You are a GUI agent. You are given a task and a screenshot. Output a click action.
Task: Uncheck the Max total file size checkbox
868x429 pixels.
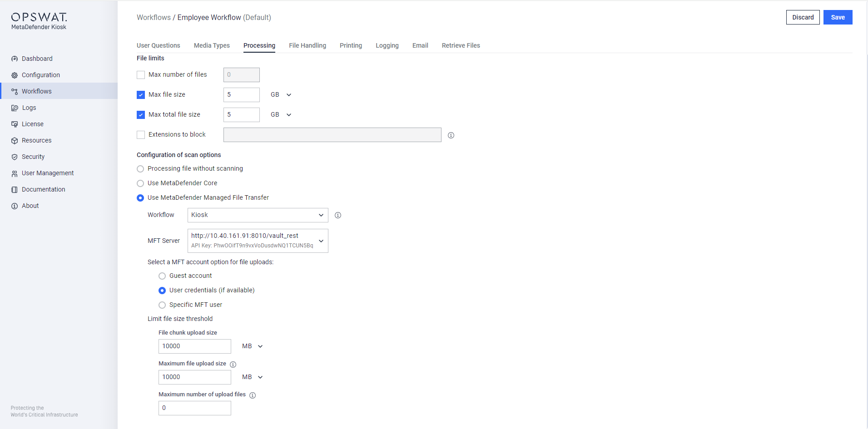tap(141, 115)
